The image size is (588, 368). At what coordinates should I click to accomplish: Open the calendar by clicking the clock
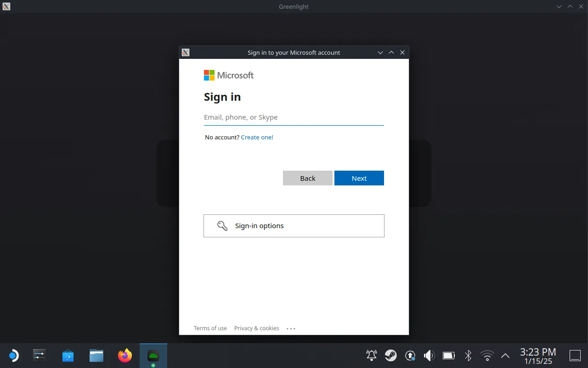537,355
